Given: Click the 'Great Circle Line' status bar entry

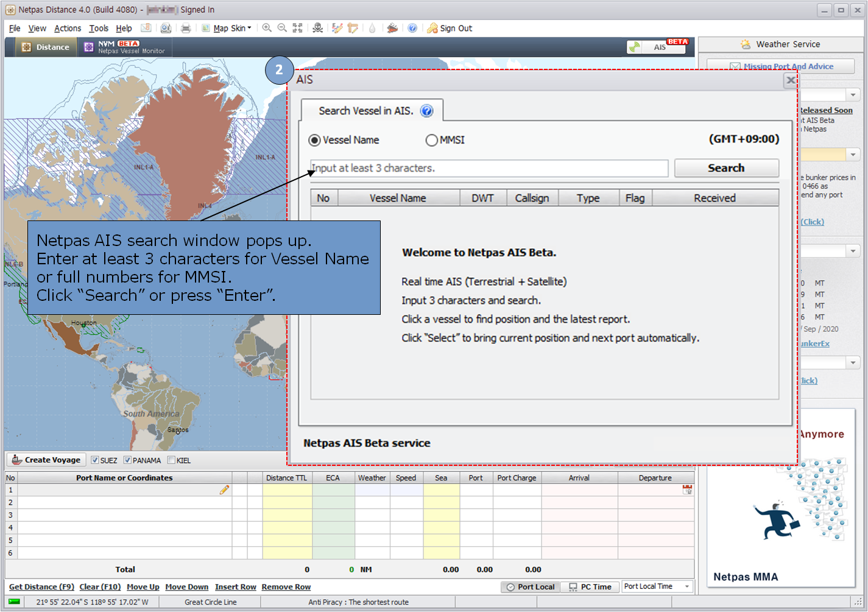Looking at the screenshot, I should 211,602.
